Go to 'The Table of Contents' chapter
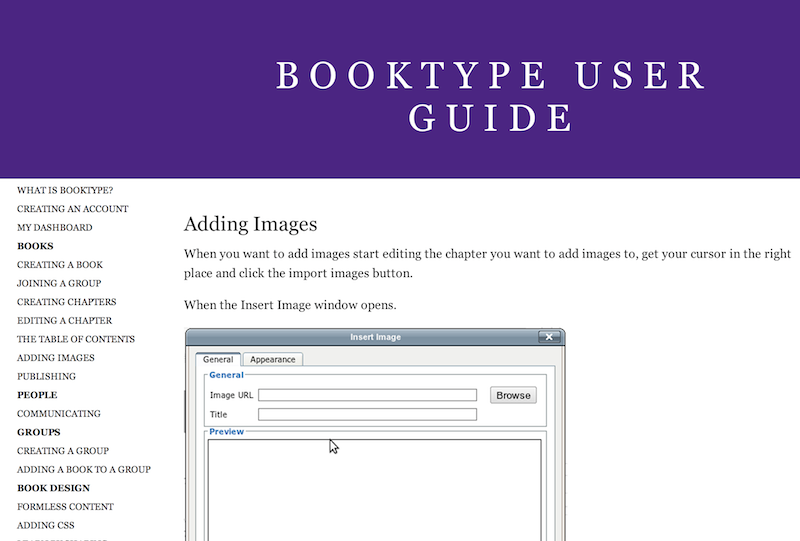Image resolution: width=800 pixels, height=541 pixels. (76, 339)
